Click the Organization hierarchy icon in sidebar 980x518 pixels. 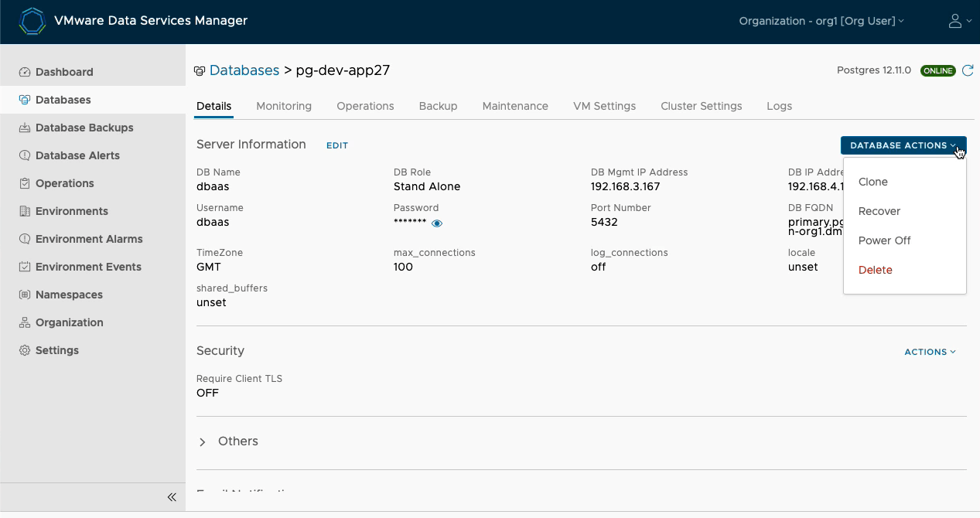coord(25,322)
